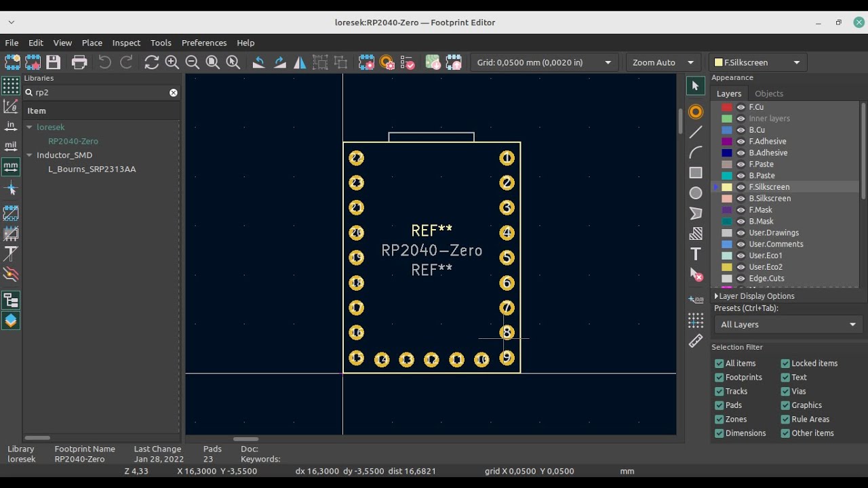The width and height of the screenshot is (868, 488).
Task: Toggle the grid display on the left toolbar
Action: (x=11, y=85)
